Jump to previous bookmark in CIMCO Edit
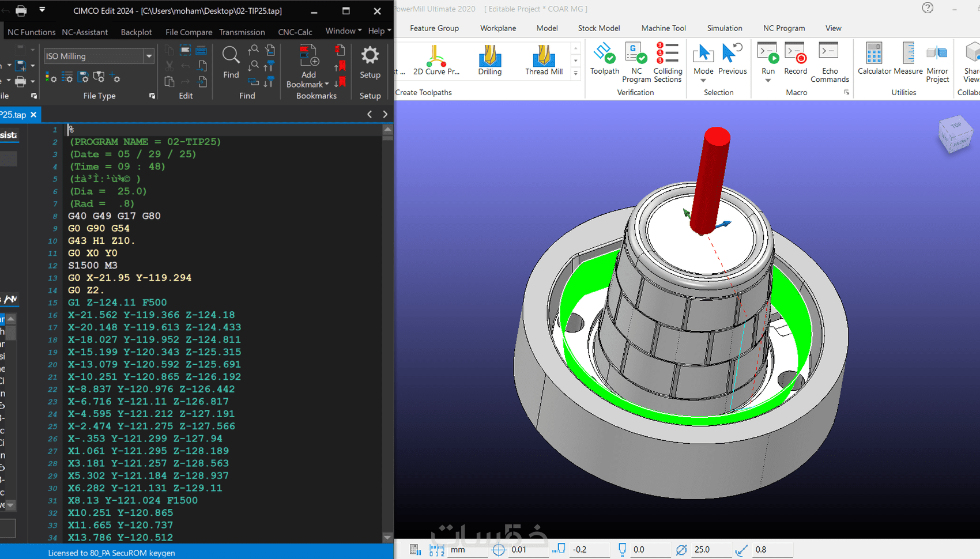This screenshot has width=980, height=559. point(340,66)
